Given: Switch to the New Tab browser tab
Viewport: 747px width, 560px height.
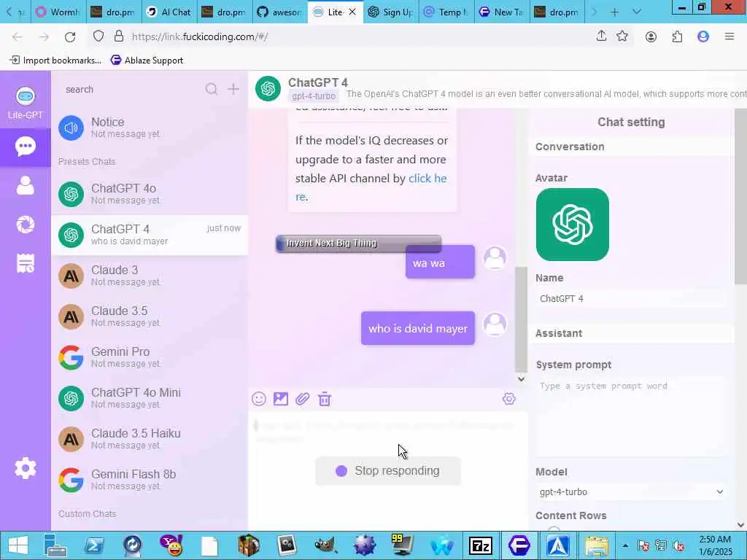Looking at the screenshot, I should click(x=501, y=12).
